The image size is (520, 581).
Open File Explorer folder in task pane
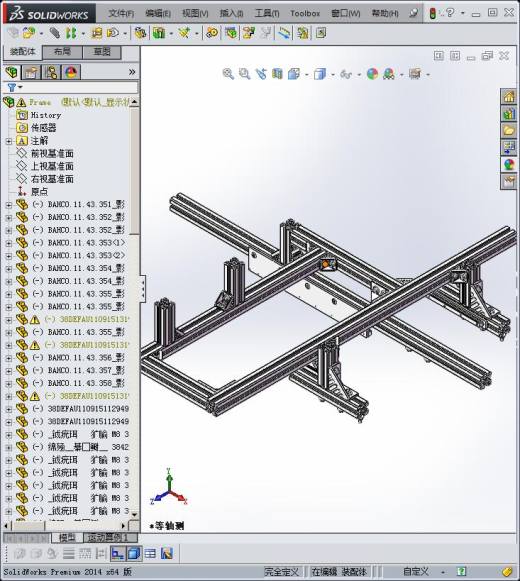click(x=509, y=131)
